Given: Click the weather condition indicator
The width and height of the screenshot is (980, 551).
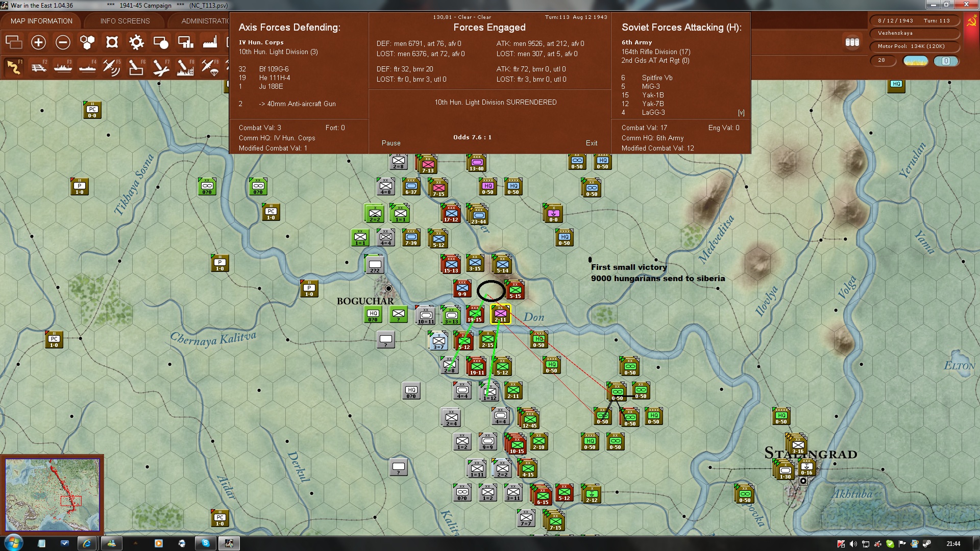Looking at the screenshot, I should click(x=916, y=61).
